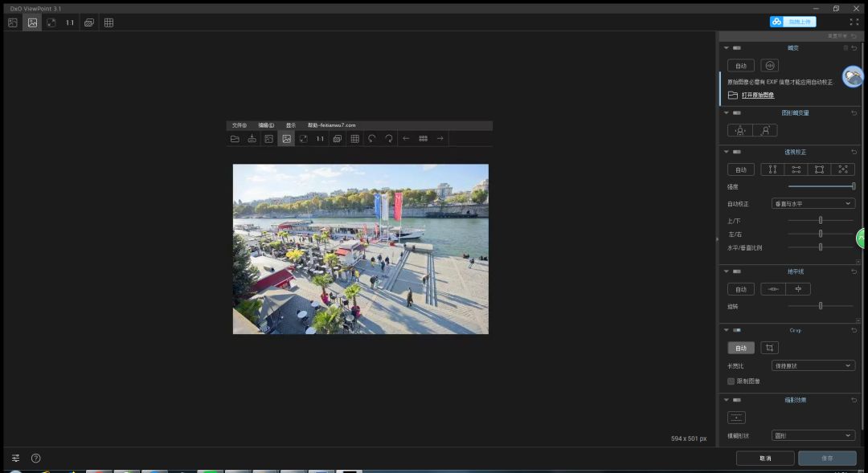Viewport: 868px width, 473px height.
Task: Open the 自动校正 dropdown showing 垂直与水平
Action: tap(813, 203)
